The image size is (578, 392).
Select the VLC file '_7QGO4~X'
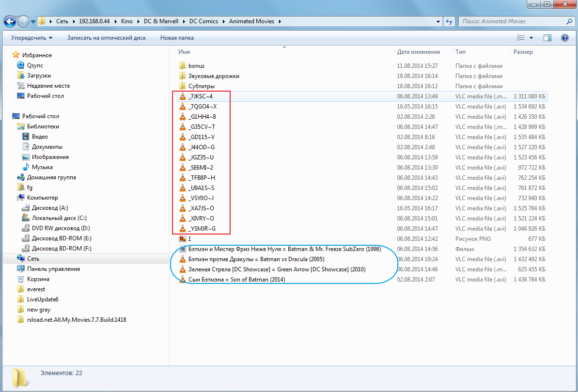(x=198, y=107)
